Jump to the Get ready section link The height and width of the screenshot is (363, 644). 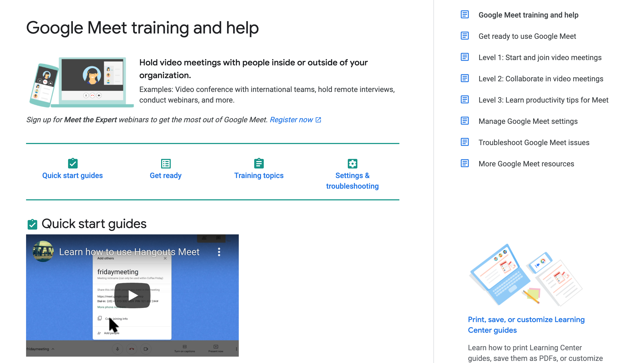tap(166, 176)
